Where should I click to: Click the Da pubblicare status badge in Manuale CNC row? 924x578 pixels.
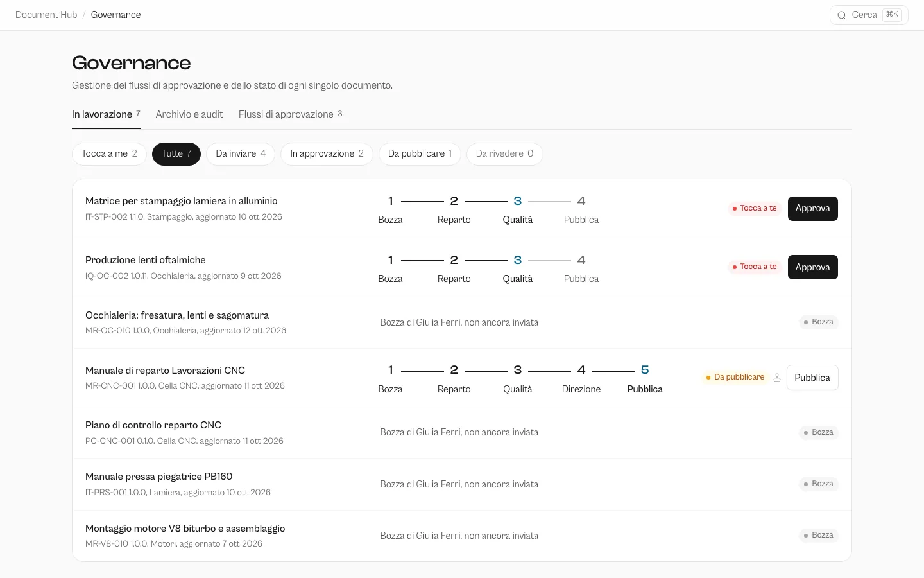pyautogui.click(x=735, y=378)
